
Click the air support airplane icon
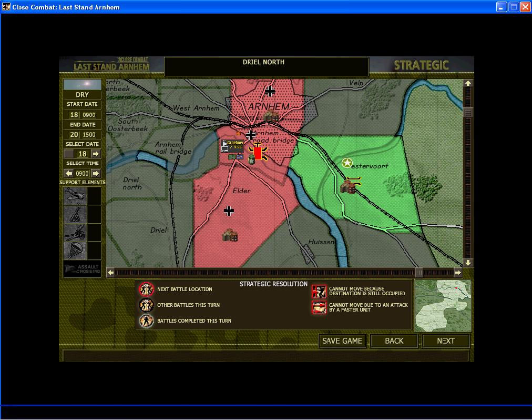75,196
